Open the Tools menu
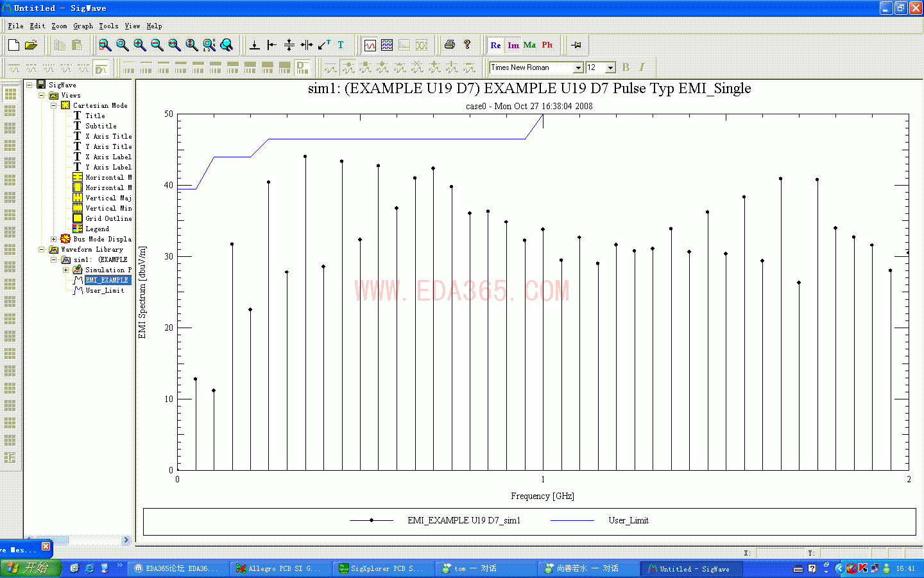This screenshot has width=924, height=578. [108, 26]
